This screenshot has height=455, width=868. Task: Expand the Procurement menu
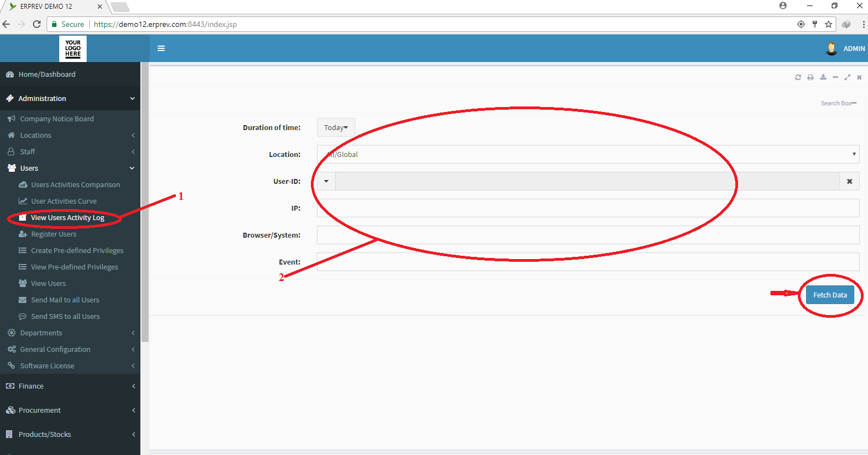point(70,410)
